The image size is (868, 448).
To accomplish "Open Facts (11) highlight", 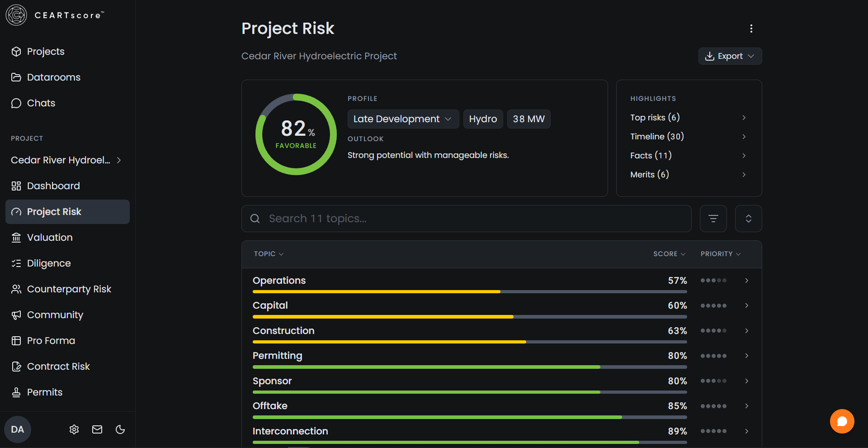I will 689,156.
